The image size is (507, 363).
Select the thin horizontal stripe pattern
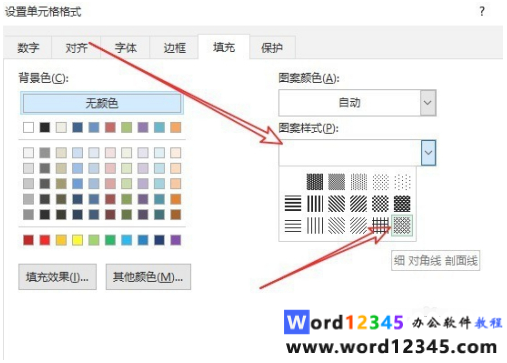[x=293, y=225]
